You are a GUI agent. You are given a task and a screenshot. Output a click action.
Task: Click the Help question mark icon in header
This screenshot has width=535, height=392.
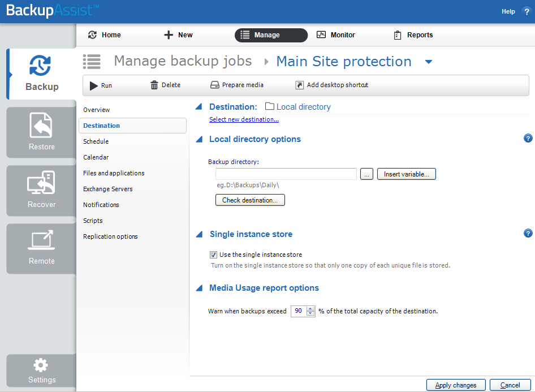click(x=527, y=12)
